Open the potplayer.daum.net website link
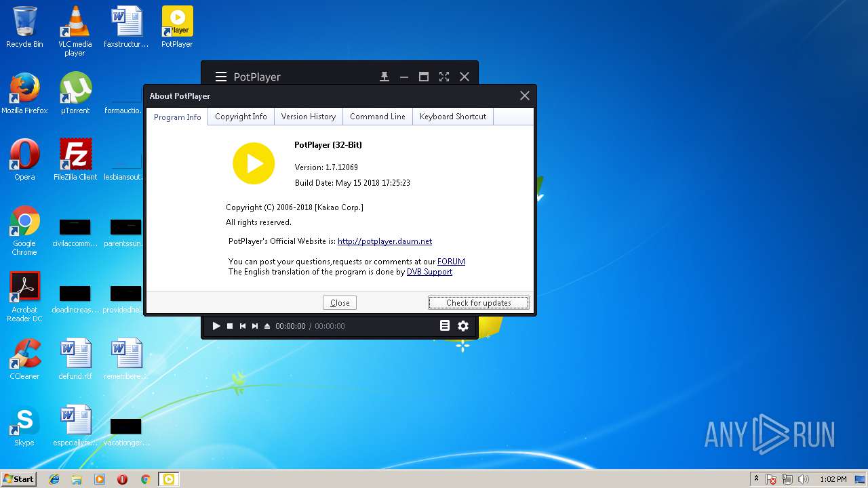This screenshot has height=488, width=868. pyautogui.click(x=384, y=241)
